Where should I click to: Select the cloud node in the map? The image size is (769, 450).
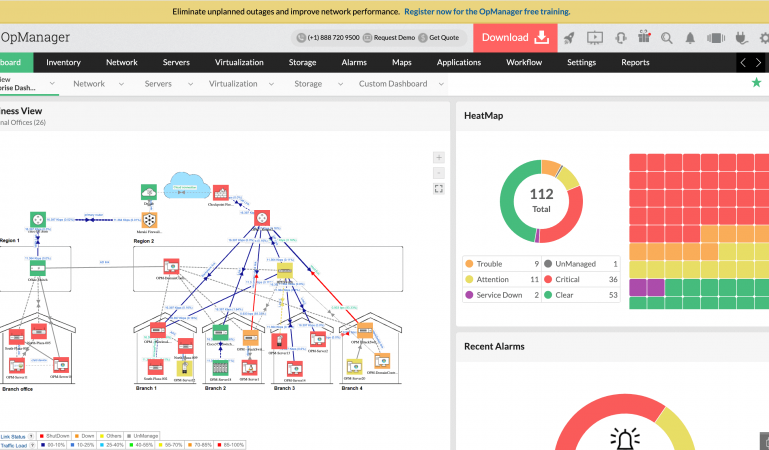pyautogui.click(x=187, y=183)
